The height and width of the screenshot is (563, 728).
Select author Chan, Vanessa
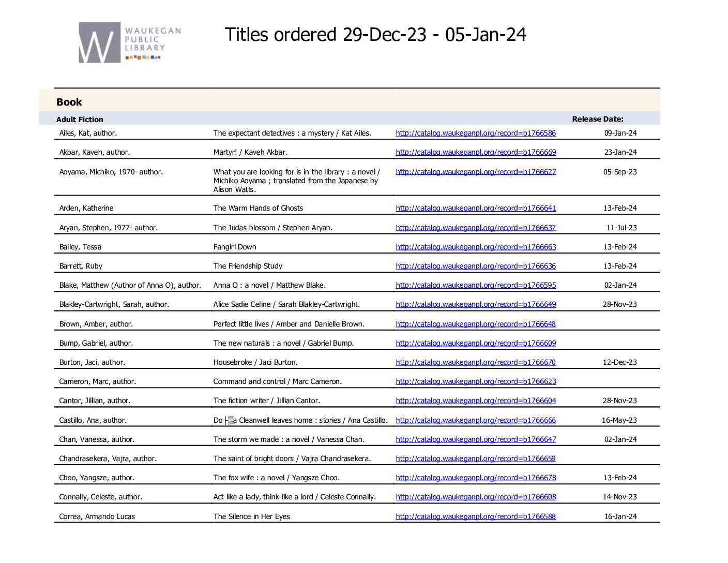(97, 439)
